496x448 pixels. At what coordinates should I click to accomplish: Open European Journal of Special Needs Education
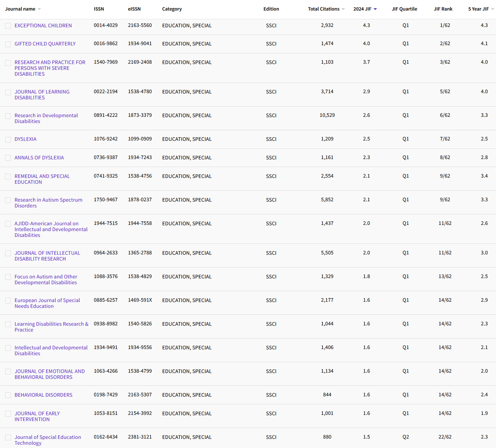[47, 303]
